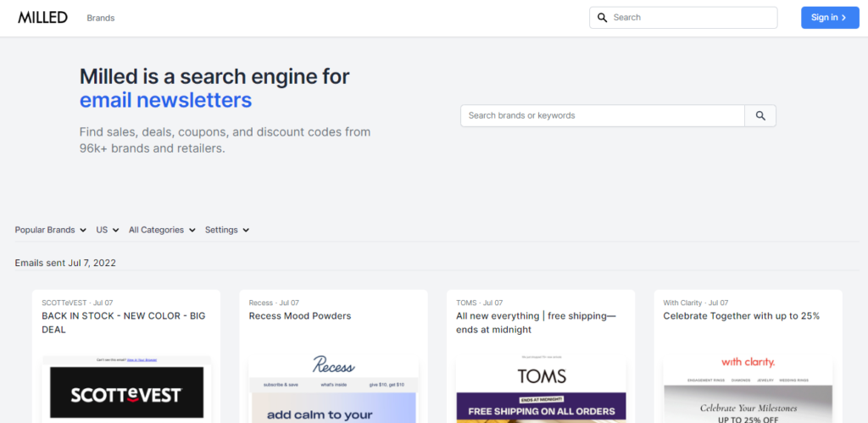Open TOMS All new everything email

tap(536, 323)
